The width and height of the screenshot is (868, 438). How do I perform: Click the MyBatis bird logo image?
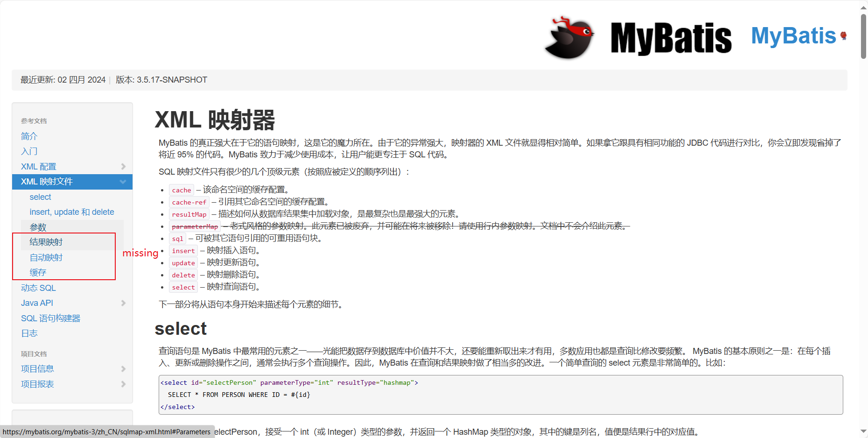point(569,37)
